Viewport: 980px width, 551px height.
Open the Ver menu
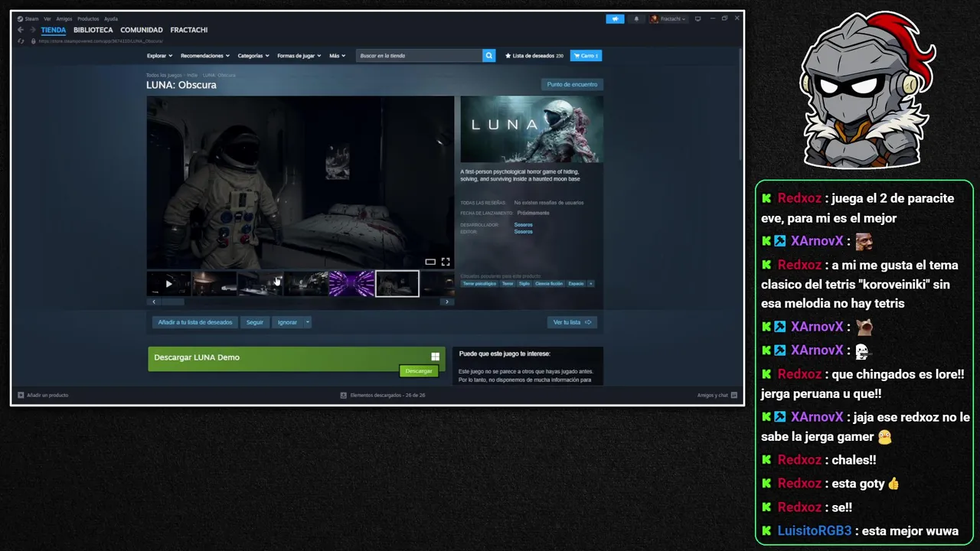[47, 18]
